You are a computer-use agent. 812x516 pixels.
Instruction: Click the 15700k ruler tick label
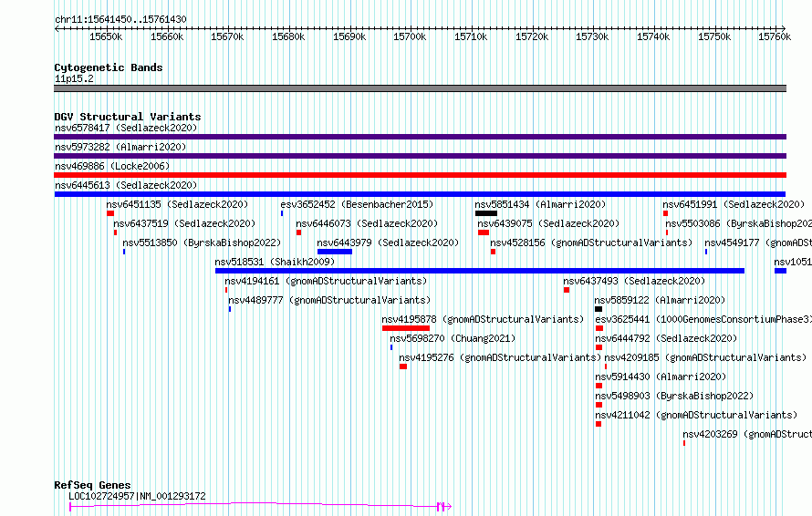(x=411, y=36)
